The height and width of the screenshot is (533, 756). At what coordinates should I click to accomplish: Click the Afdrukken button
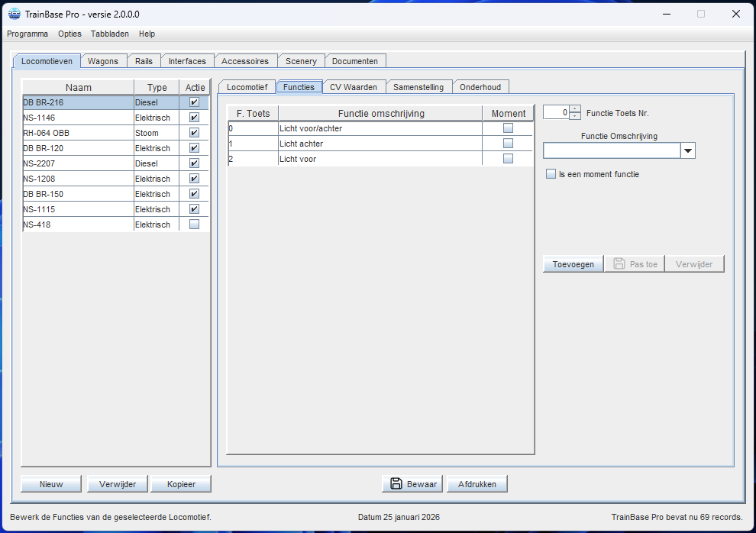tap(477, 483)
